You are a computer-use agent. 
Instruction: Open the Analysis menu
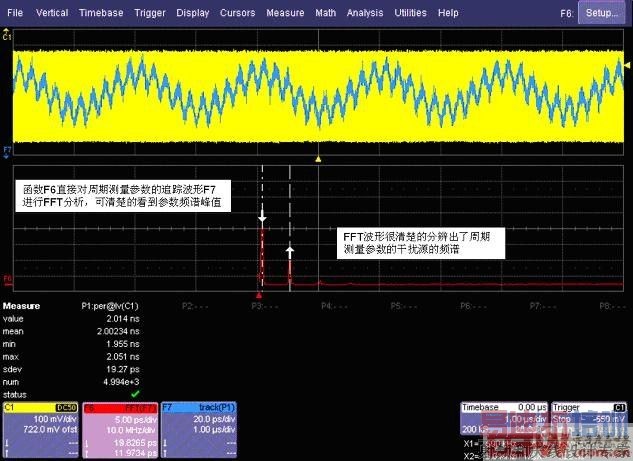[x=365, y=13]
